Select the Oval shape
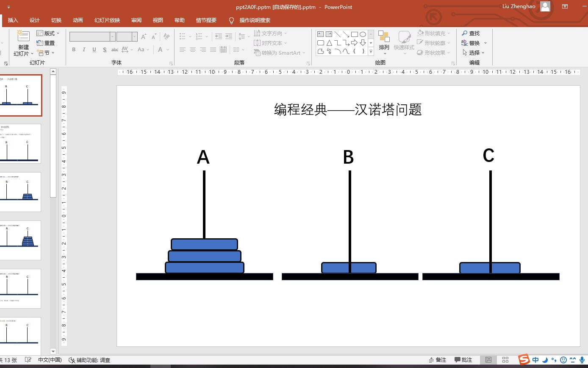588x368 pixels. 363,34
